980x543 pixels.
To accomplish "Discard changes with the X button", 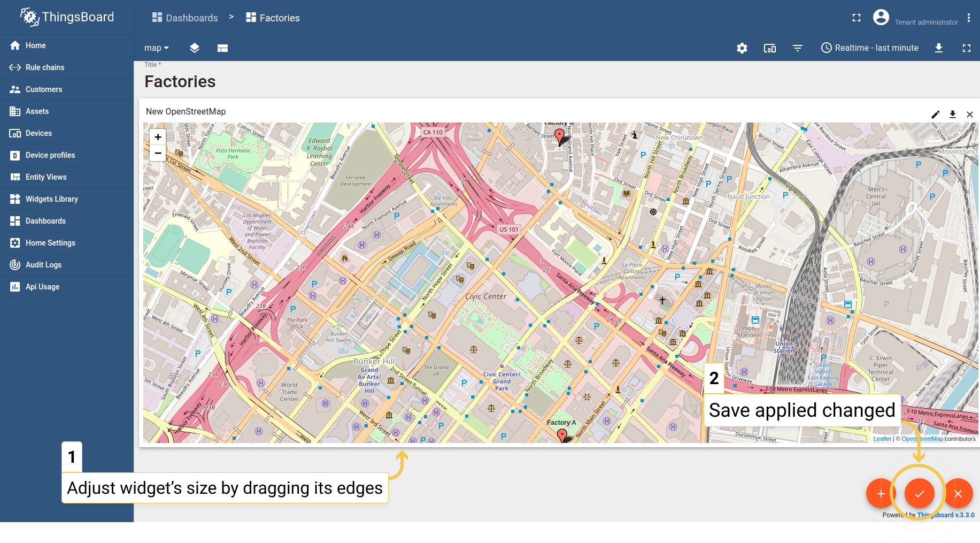I will 958,493.
